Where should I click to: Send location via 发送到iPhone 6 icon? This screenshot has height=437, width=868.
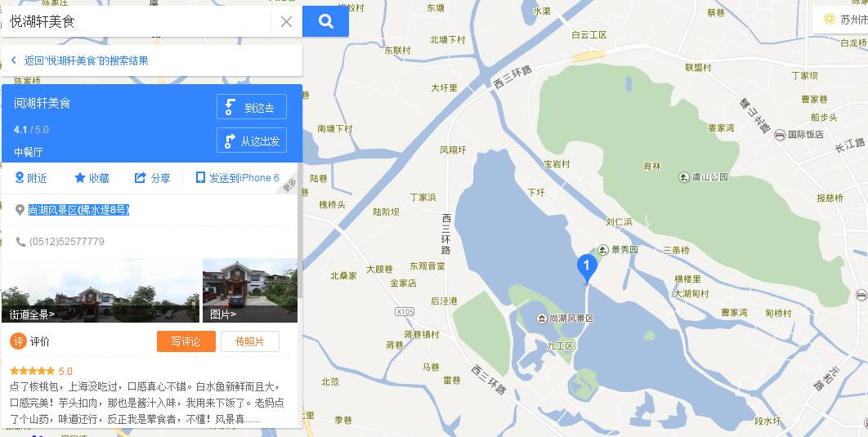200,177
